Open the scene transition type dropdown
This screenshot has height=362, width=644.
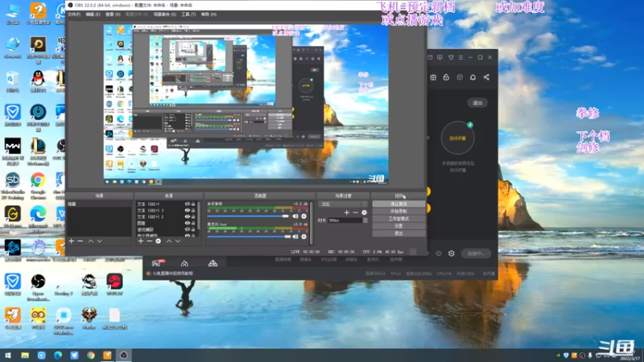[343, 204]
